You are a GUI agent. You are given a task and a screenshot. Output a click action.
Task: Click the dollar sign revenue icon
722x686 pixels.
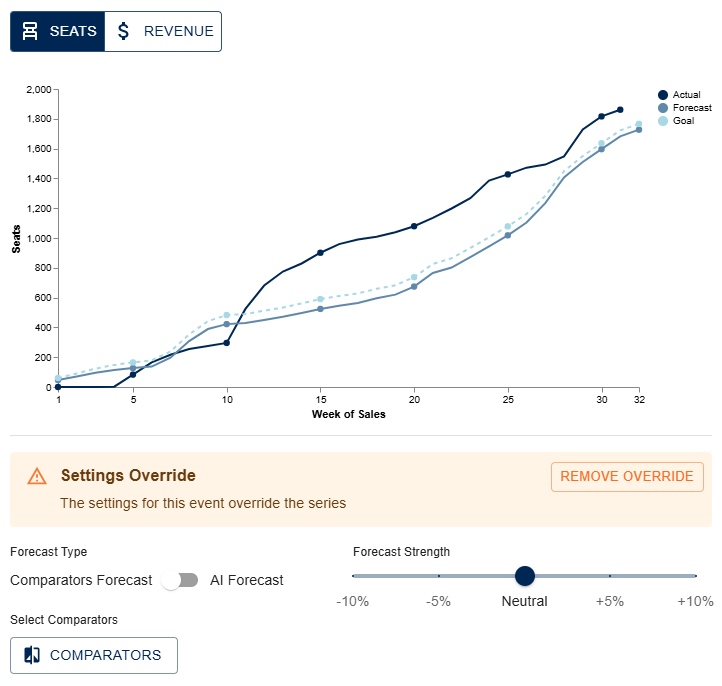point(124,31)
